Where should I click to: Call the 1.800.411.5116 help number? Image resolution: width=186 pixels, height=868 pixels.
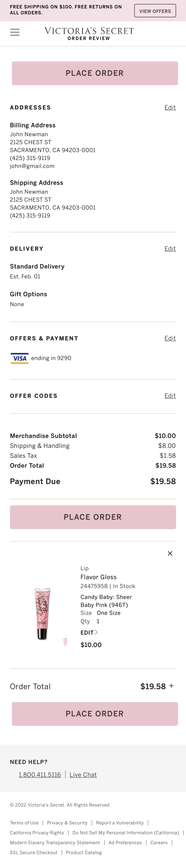click(40, 775)
